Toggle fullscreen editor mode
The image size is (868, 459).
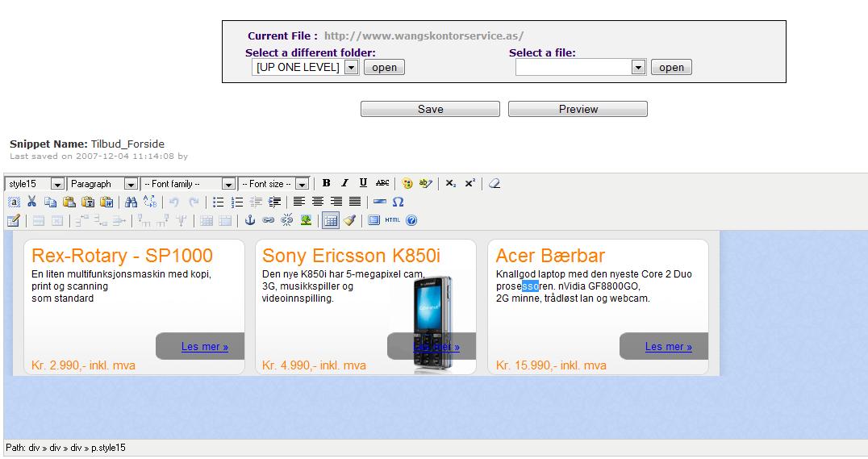pos(374,220)
